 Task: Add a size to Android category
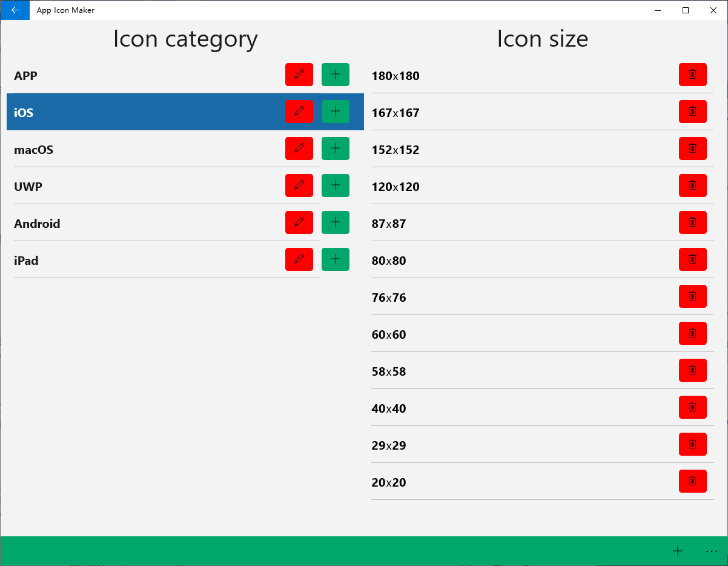pos(336,222)
